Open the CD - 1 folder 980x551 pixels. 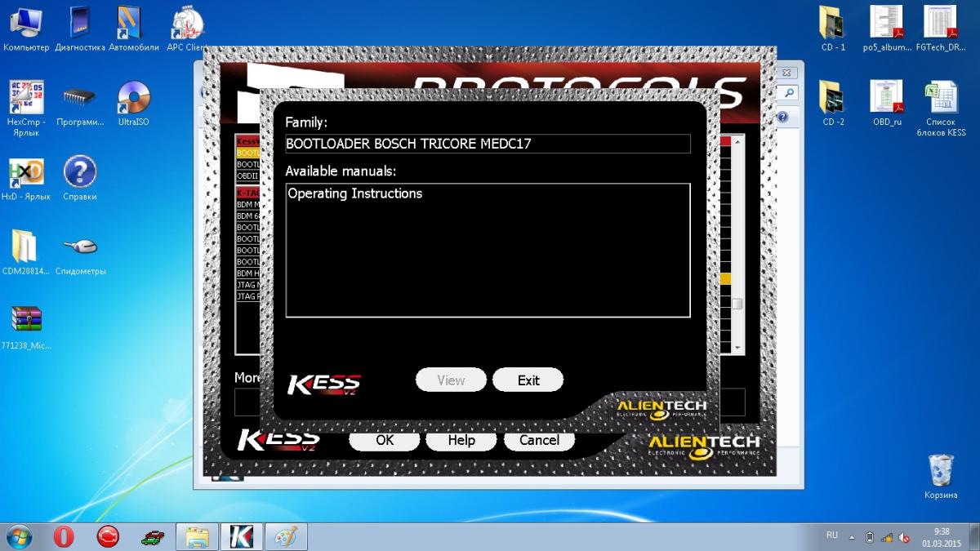click(833, 29)
